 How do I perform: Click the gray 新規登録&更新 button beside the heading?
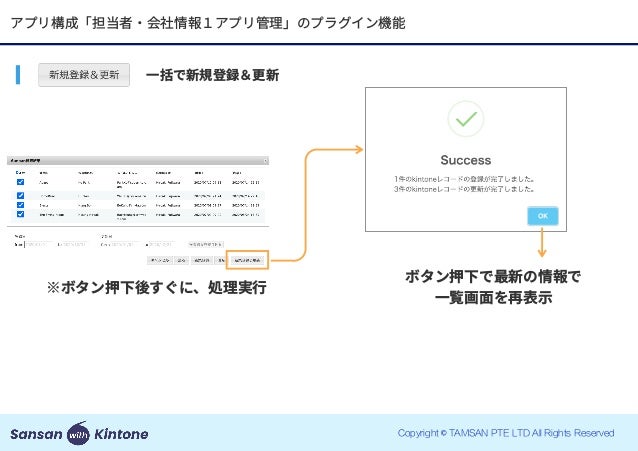(84, 75)
